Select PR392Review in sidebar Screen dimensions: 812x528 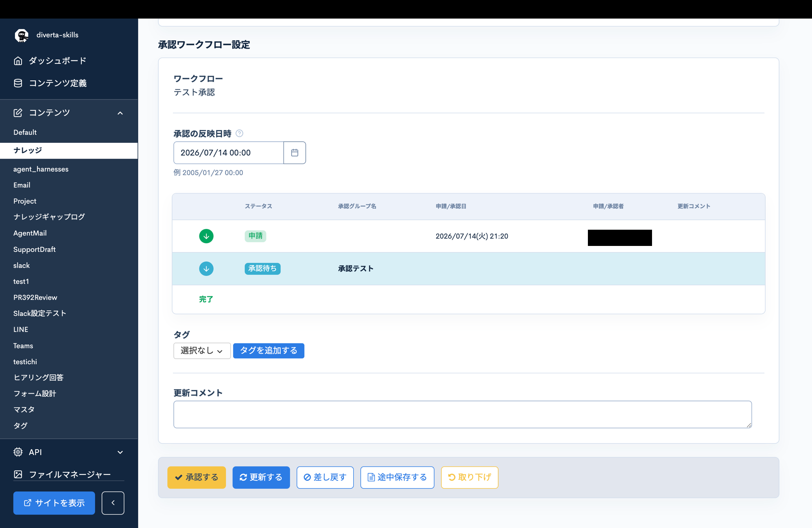[35, 297]
